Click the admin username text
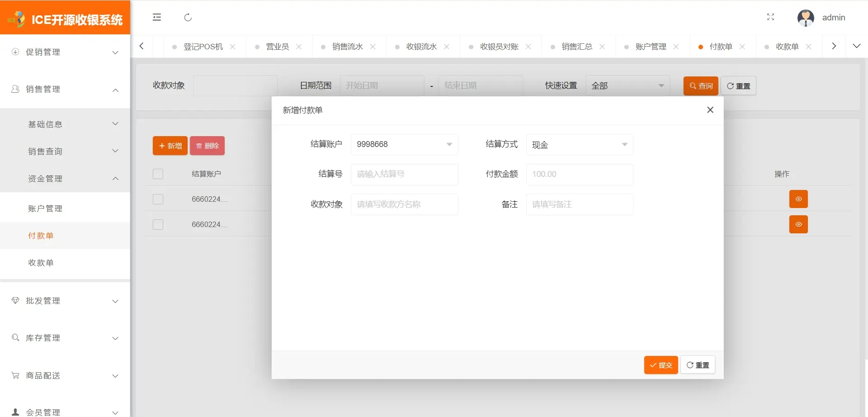Image resolution: width=868 pixels, height=417 pixels. click(834, 18)
